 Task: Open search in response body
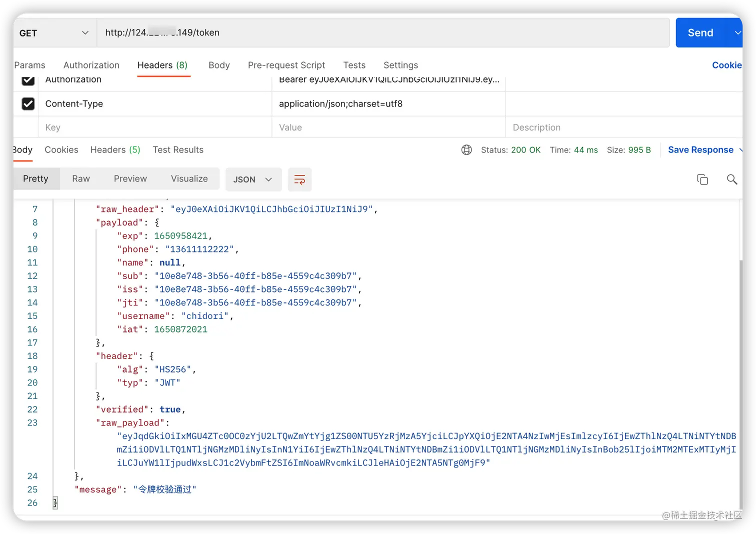point(731,179)
